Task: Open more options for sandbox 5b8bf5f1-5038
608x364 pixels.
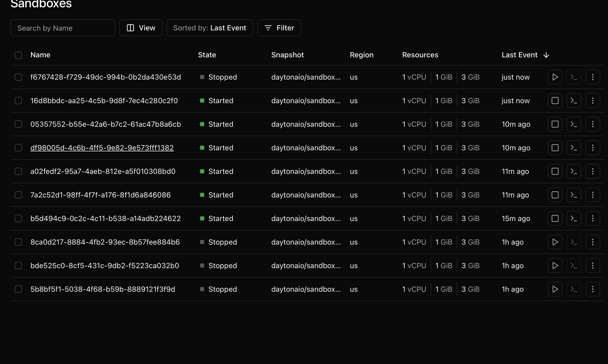Action: pyautogui.click(x=593, y=289)
